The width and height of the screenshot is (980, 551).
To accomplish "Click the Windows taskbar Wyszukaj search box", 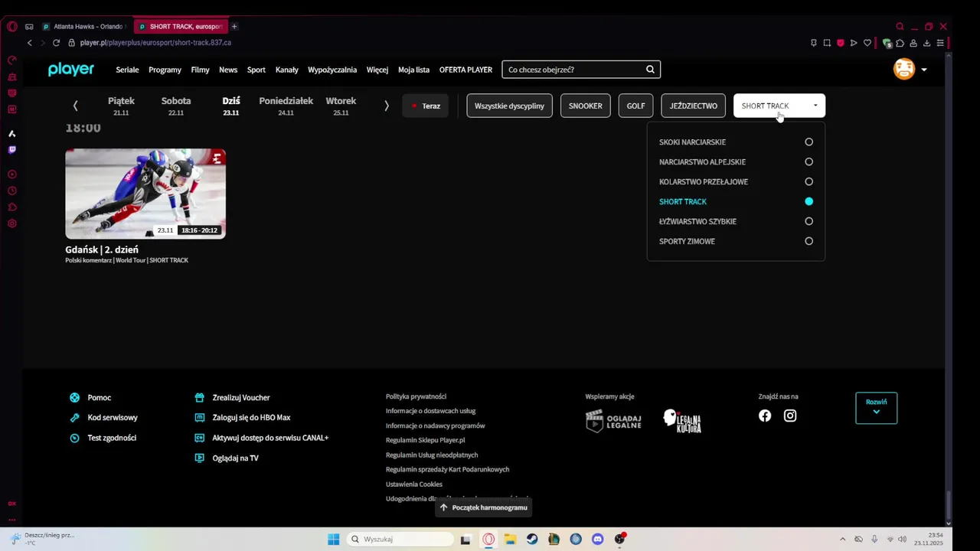I will coord(399,540).
